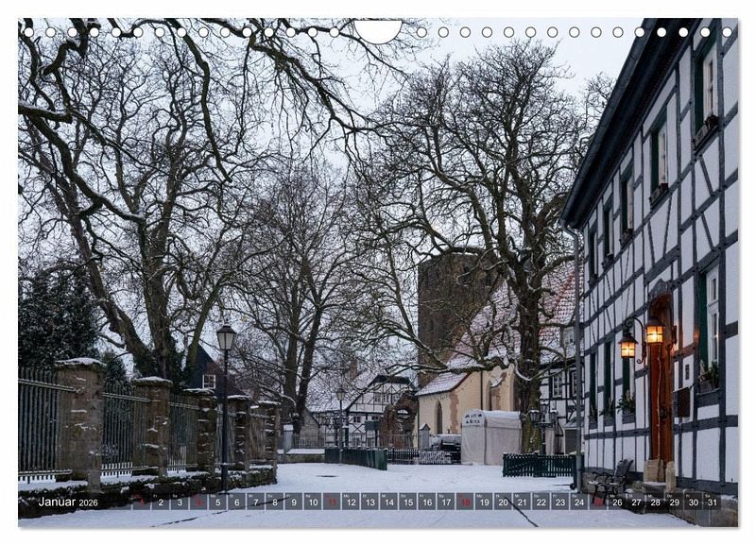The height and width of the screenshot is (545, 756).
Task: Select date 5 in the calendar strip
Action: (217, 502)
